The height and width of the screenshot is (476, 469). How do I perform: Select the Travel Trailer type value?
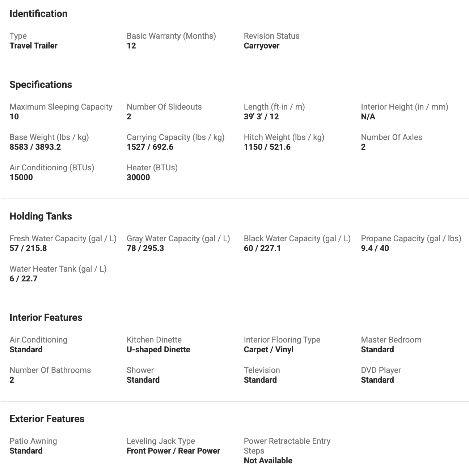tap(33, 46)
